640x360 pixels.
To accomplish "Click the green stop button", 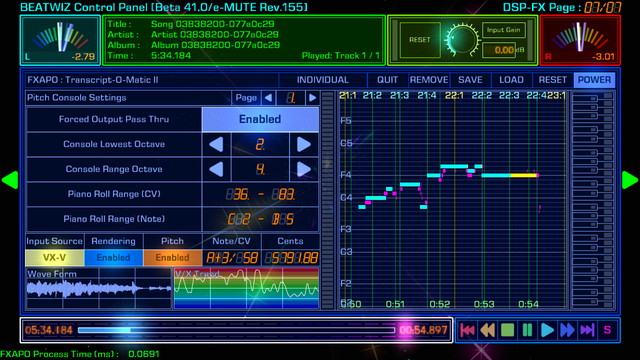I will [507, 330].
